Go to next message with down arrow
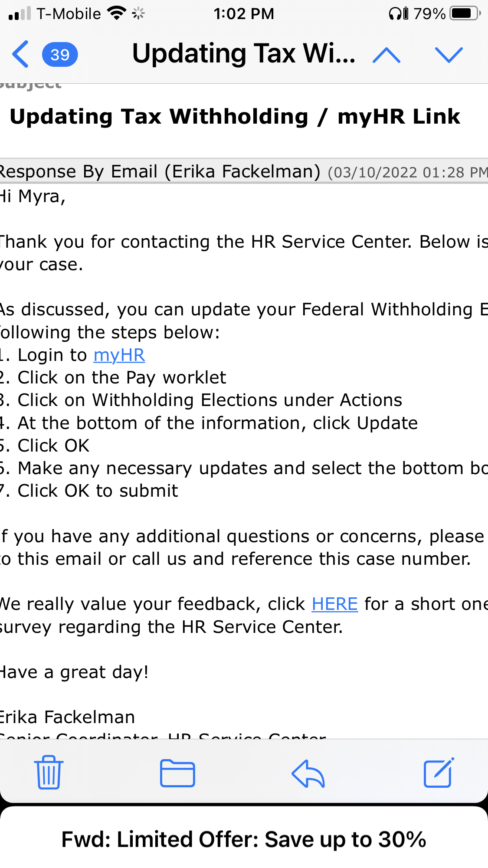The height and width of the screenshot is (868, 488). (449, 55)
